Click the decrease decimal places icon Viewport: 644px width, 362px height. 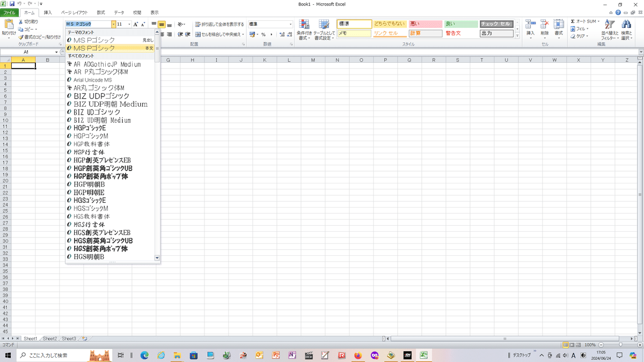[x=288, y=34]
